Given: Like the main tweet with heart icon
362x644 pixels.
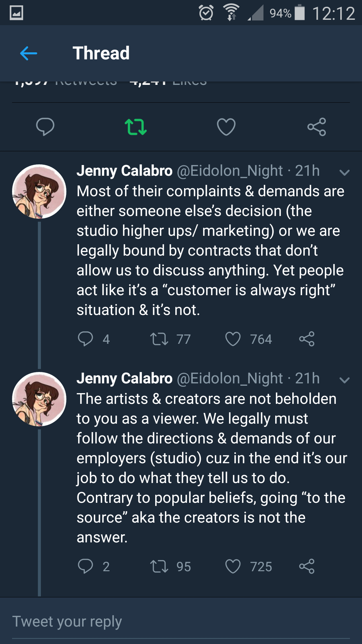Looking at the screenshot, I should (226, 127).
